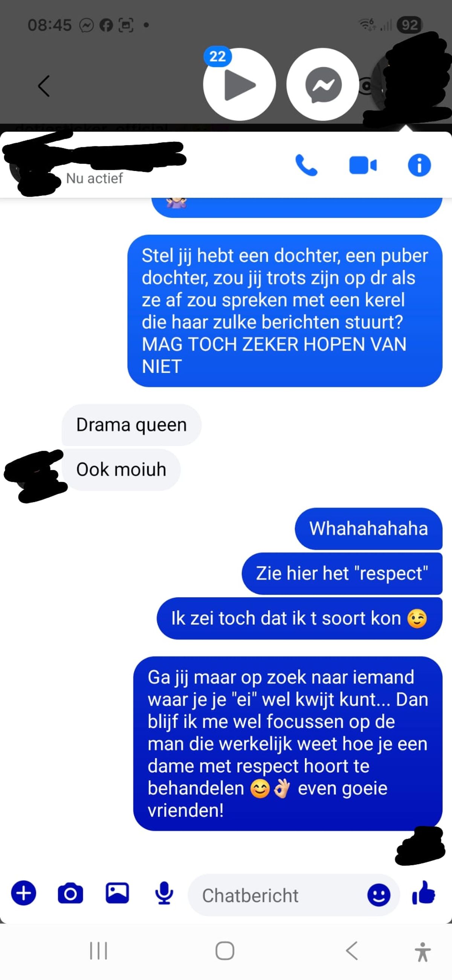Open the gallery image picker
The image size is (452, 980).
(x=117, y=893)
